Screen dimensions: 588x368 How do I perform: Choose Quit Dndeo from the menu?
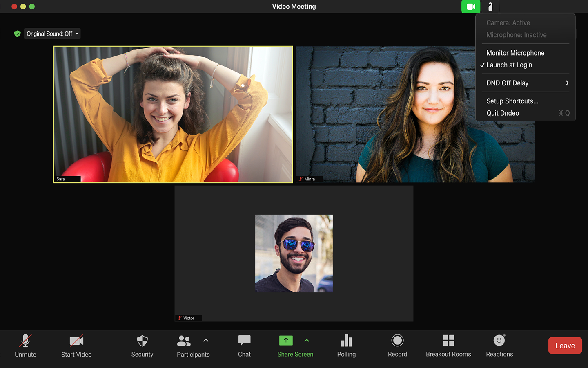pos(503,113)
